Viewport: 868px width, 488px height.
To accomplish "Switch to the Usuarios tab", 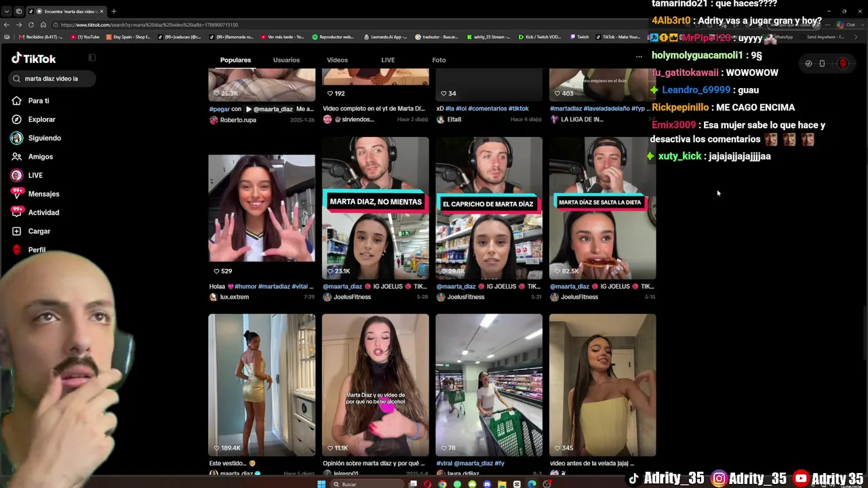I will click(x=286, y=60).
